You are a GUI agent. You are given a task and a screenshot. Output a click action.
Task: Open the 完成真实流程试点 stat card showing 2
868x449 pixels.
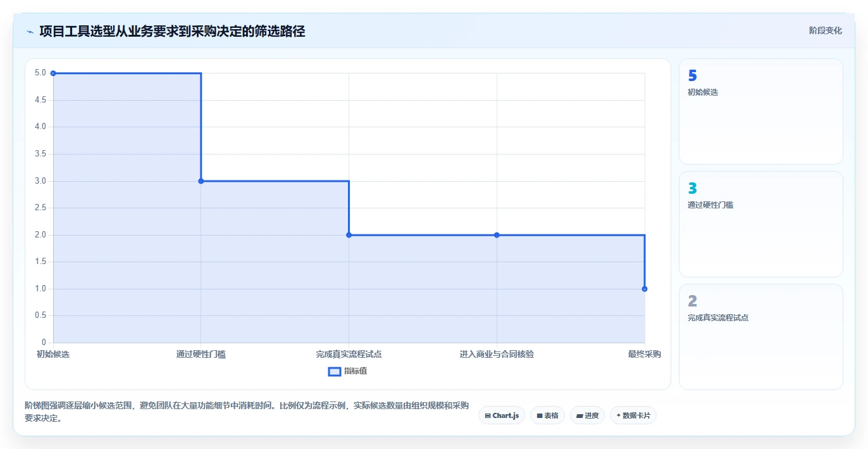pos(761,337)
